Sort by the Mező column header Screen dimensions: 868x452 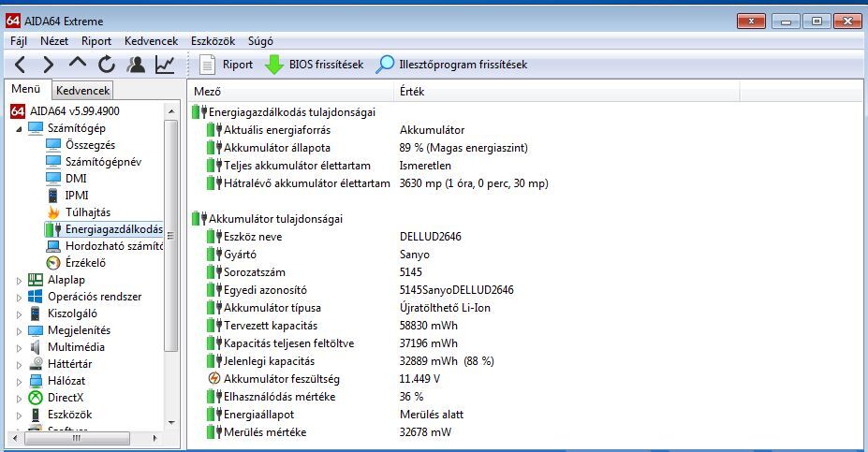pyautogui.click(x=290, y=92)
